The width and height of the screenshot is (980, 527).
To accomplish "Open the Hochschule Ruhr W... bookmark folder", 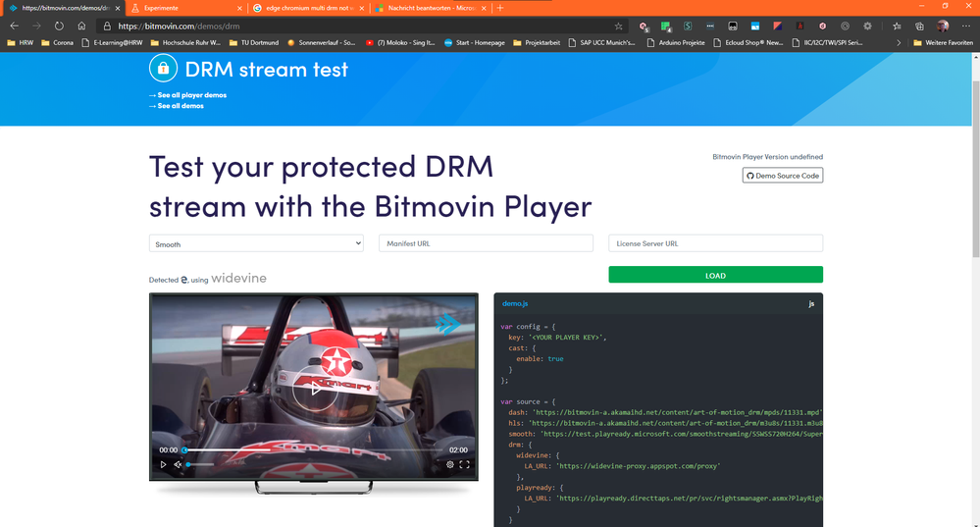I will [185, 43].
